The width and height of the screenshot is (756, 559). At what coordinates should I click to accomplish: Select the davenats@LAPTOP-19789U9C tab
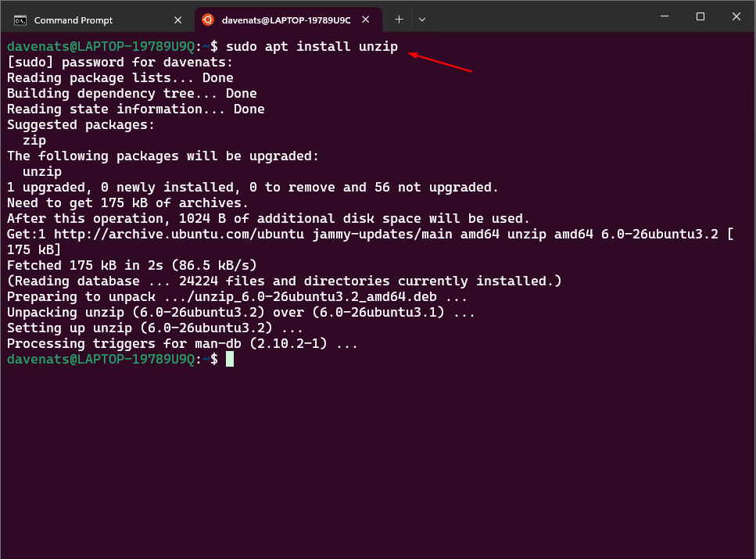[x=286, y=20]
